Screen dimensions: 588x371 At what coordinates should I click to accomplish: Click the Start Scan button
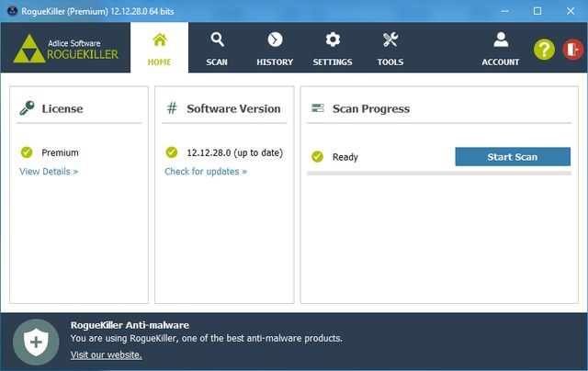click(x=513, y=157)
